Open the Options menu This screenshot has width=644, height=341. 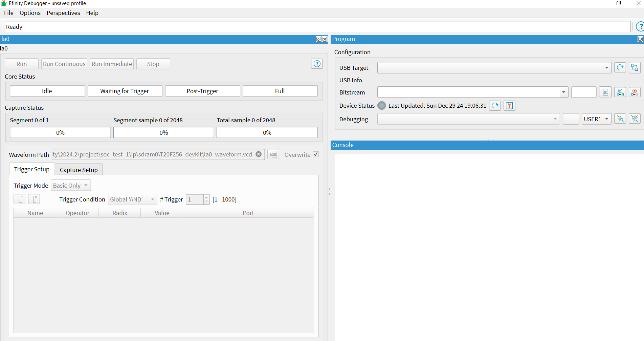click(30, 13)
